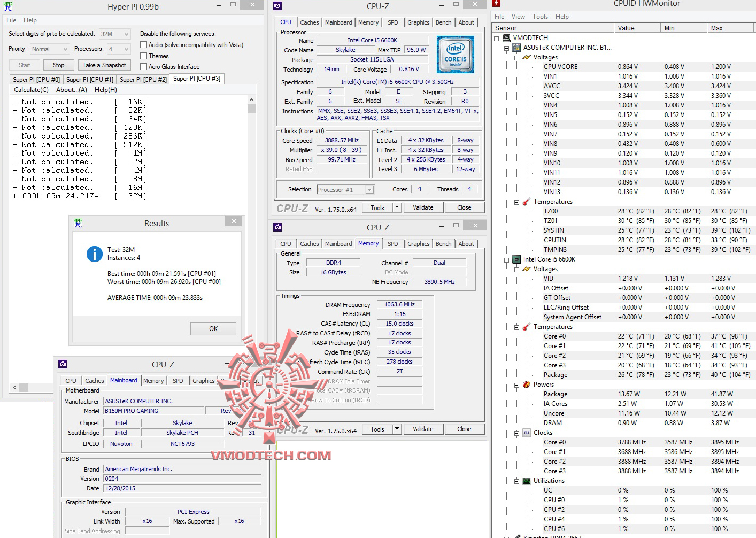Click the Clocks icon in HWMonitor tree
Screen dimensions: 756x538
pos(527,433)
